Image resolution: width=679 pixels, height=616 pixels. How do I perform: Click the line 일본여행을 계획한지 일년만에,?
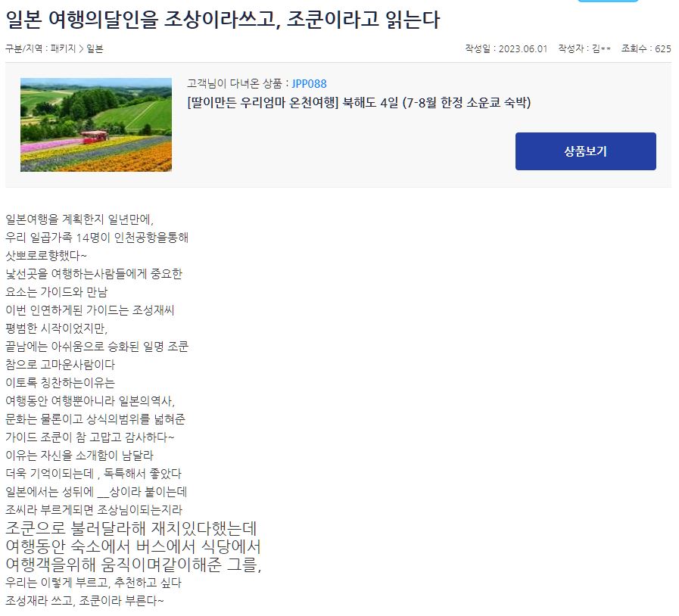click(x=79, y=219)
